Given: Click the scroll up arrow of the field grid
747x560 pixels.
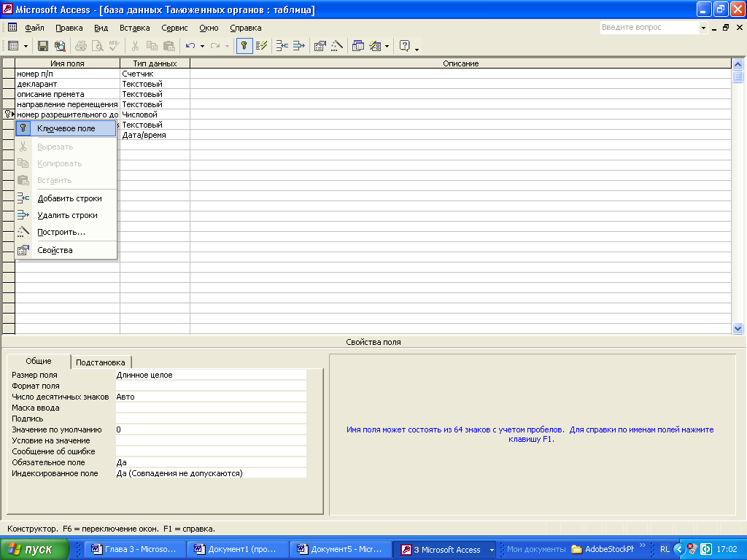Looking at the screenshot, I should click(x=738, y=64).
